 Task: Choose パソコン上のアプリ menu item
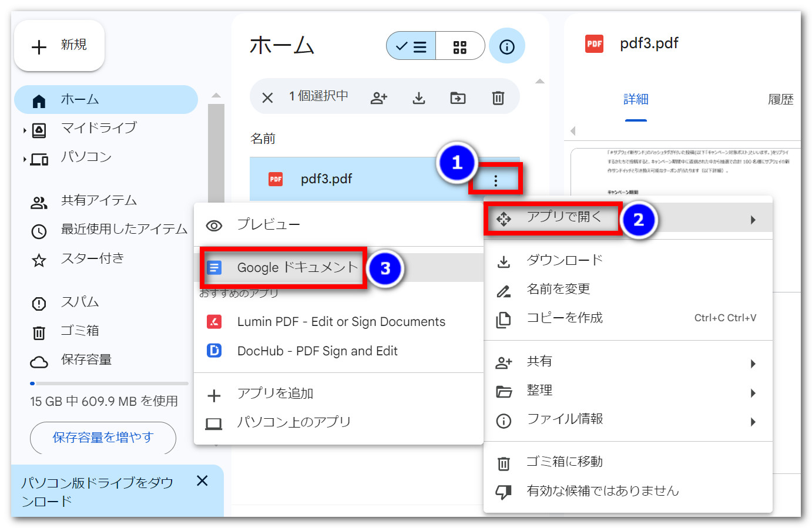click(338, 422)
